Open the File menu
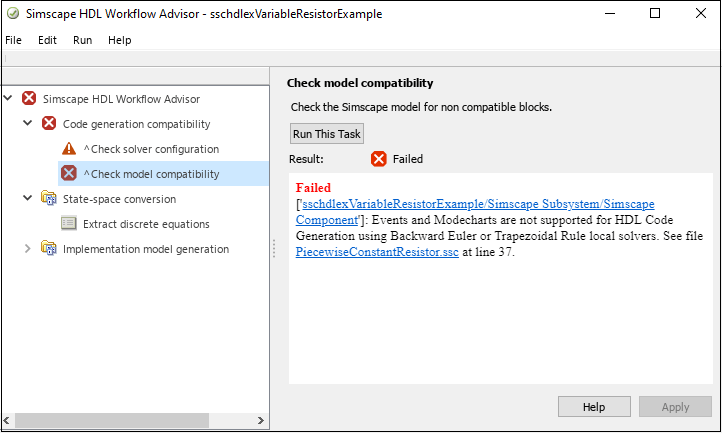 pos(14,40)
